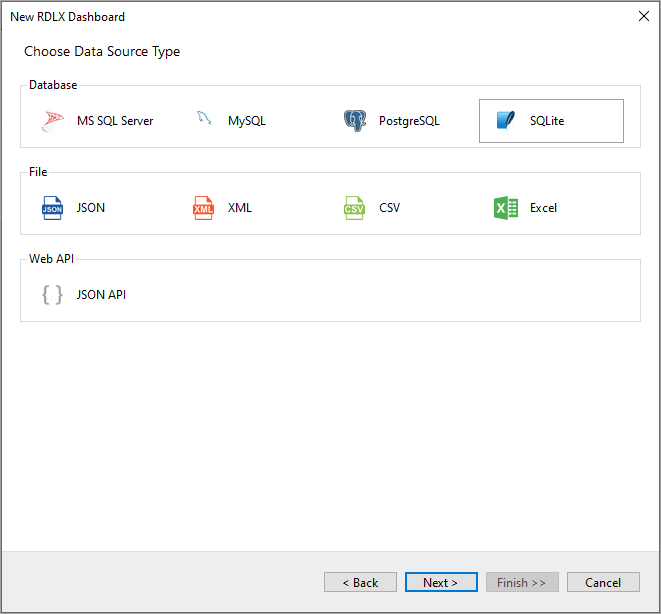Click the Finish button
Screen dimensions: 661x614
(522, 582)
